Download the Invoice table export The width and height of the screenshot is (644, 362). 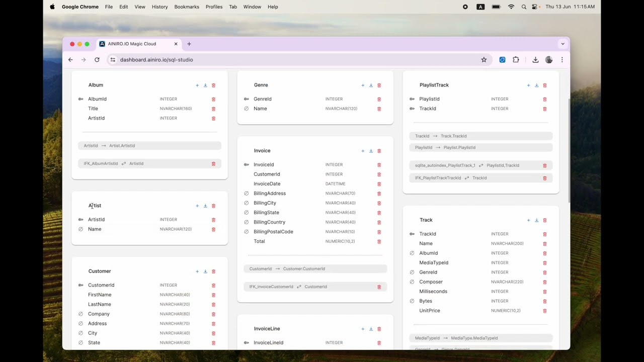click(x=371, y=151)
